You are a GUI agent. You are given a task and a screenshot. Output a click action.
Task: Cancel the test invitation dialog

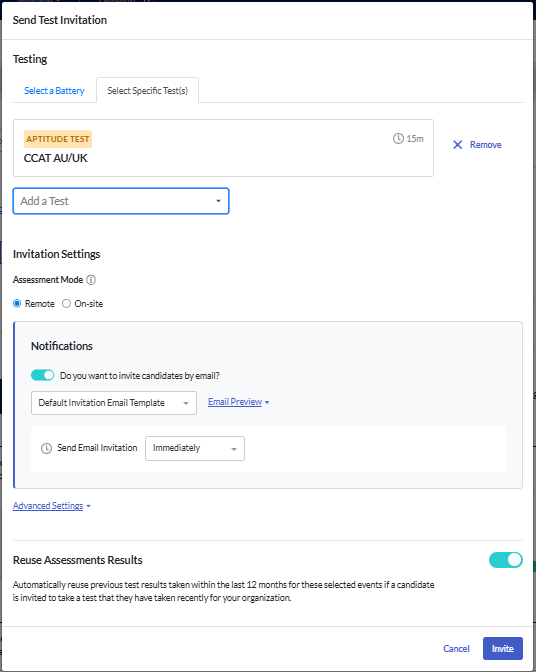click(456, 648)
